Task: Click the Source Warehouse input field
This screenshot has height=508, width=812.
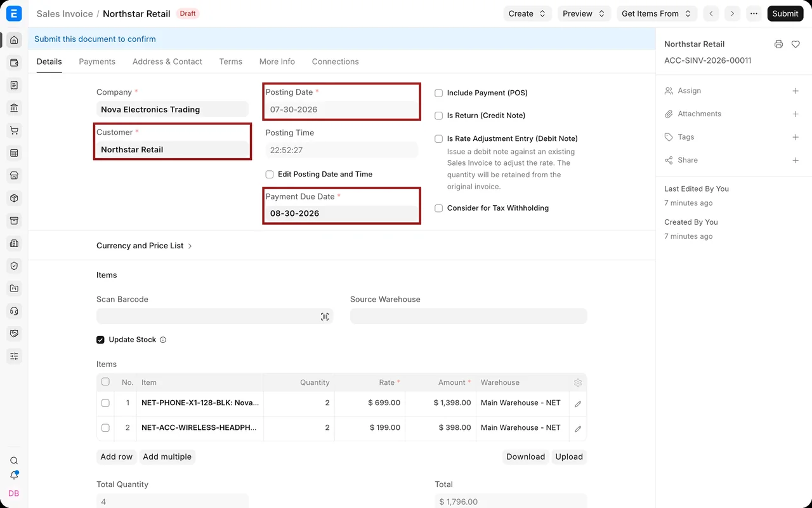Action: pyautogui.click(x=469, y=316)
